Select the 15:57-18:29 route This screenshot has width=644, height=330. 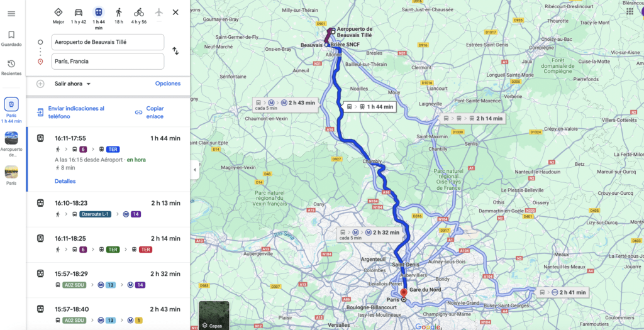(x=108, y=280)
